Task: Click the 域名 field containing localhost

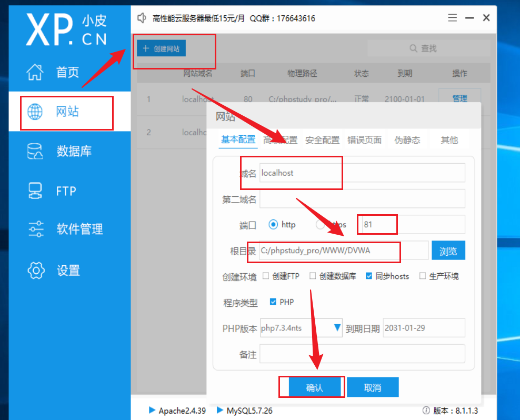Action: click(x=362, y=173)
